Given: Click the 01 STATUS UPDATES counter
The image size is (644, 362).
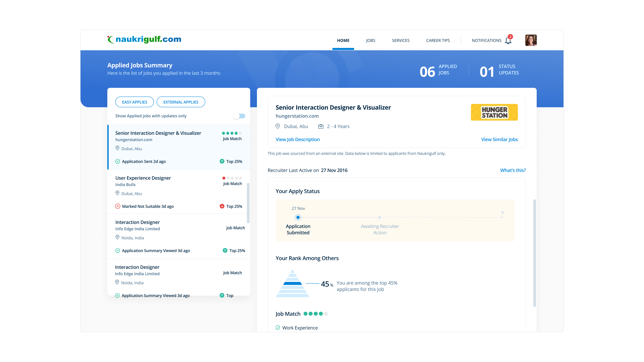Looking at the screenshot, I should point(499,71).
